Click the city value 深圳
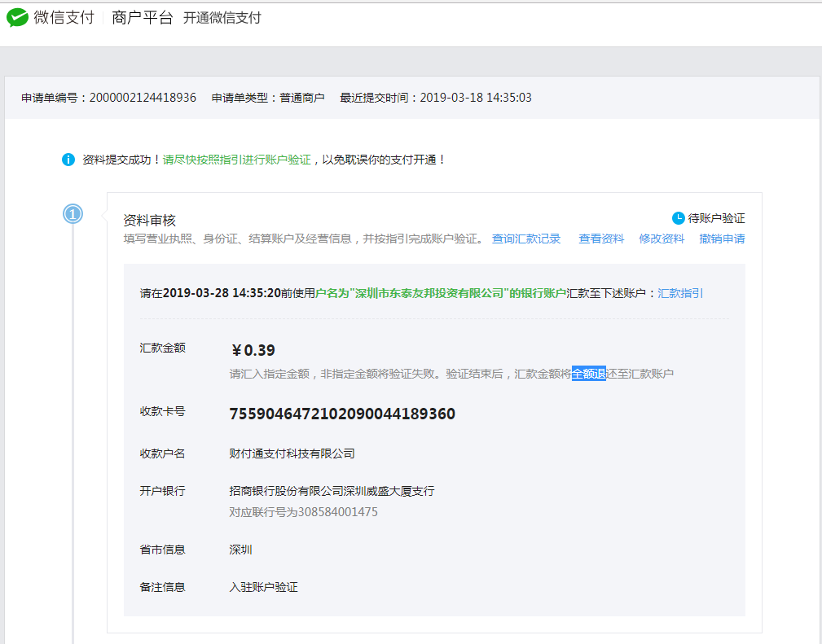 pos(240,550)
